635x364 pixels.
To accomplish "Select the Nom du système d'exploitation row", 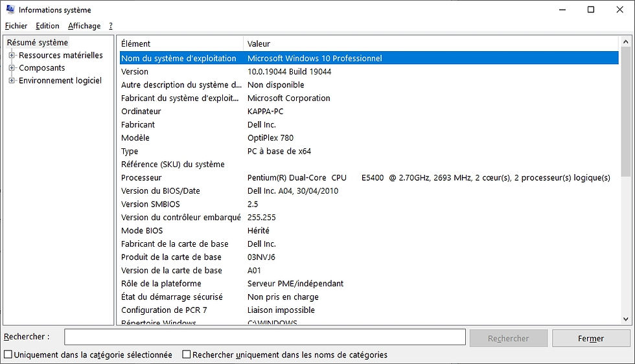I will [369, 58].
